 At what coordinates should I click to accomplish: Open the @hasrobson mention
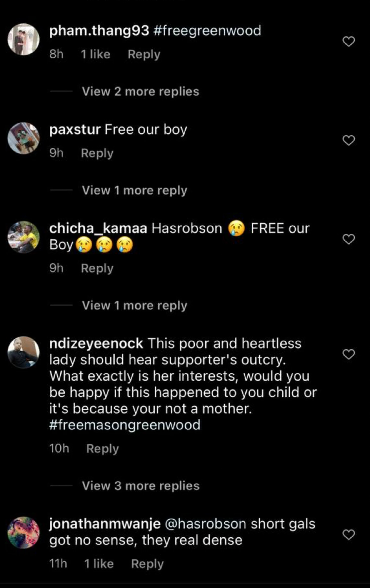(x=206, y=524)
